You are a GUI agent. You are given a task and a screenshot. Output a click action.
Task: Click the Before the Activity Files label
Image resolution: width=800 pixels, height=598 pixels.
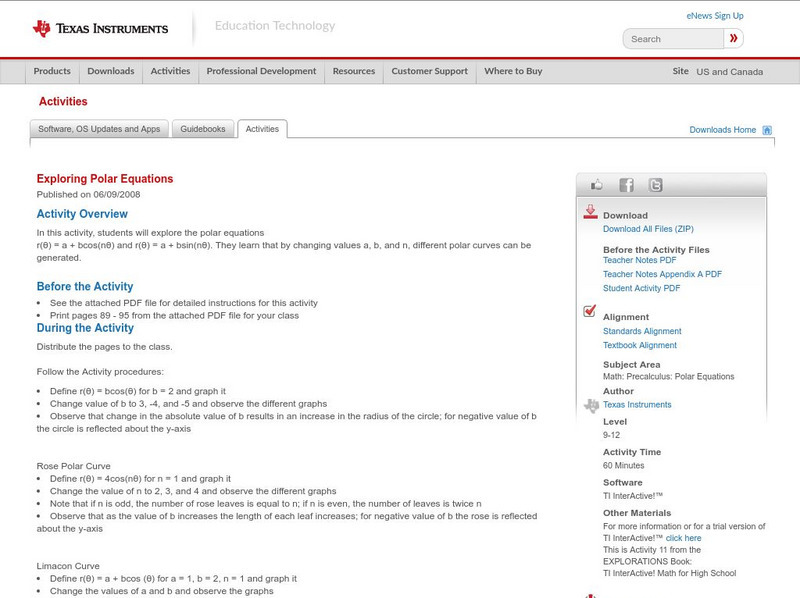coord(656,250)
